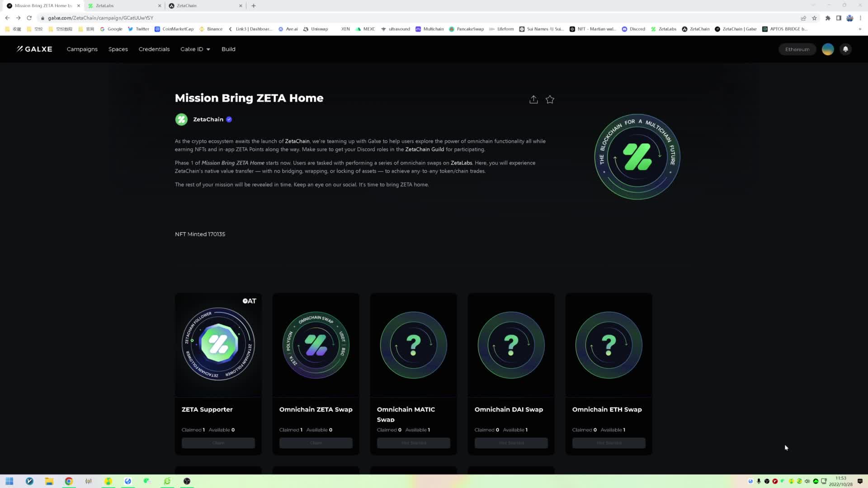
Task: Switch to the ZetaChain browser tab
Action: (205, 6)
